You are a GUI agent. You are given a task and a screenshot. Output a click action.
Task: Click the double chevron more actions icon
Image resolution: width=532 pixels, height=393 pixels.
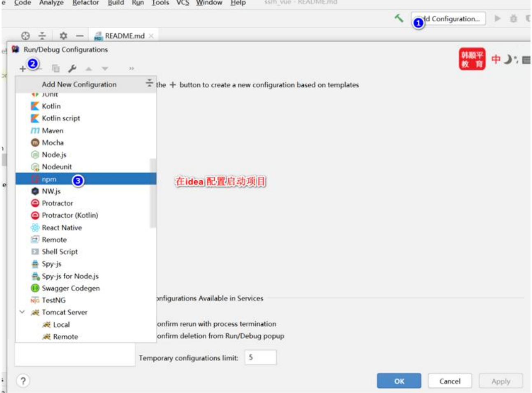pyautogui.click(x=132, y=68)
